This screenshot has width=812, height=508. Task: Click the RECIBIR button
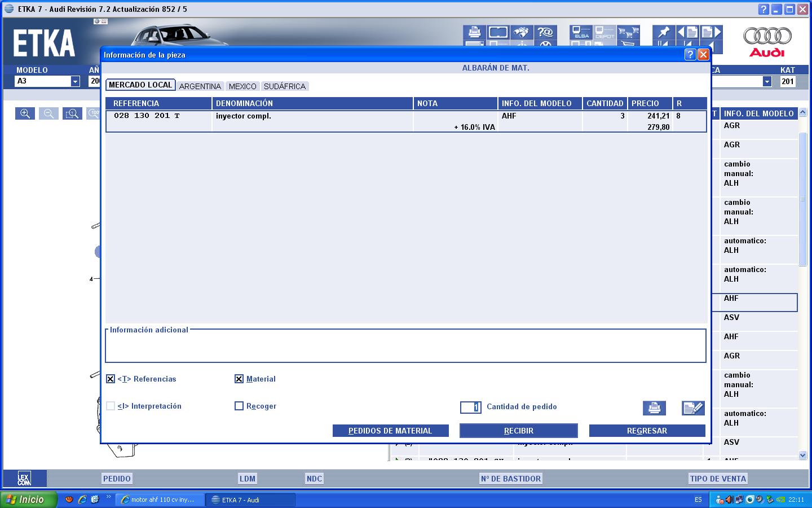(519, 431)
